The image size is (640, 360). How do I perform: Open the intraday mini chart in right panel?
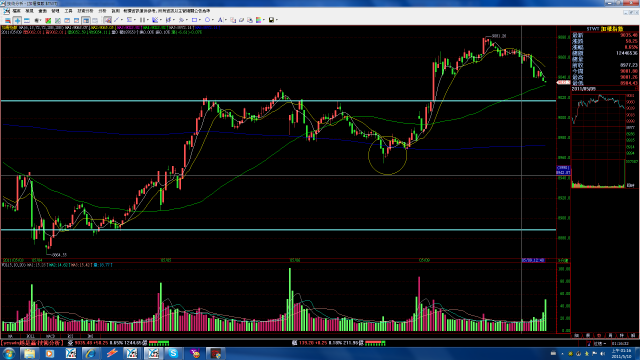598,141
